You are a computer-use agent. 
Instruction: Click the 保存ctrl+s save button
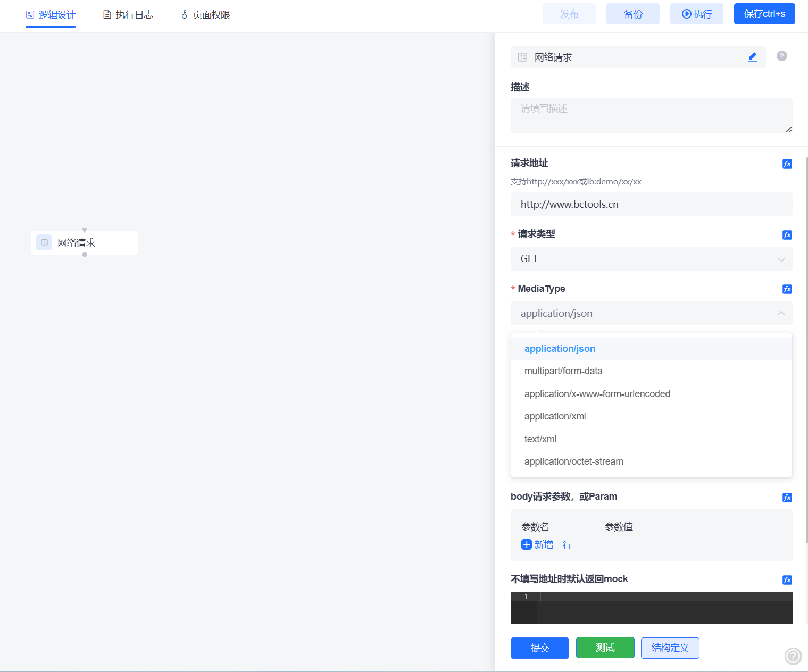click(x=764, y=14)
